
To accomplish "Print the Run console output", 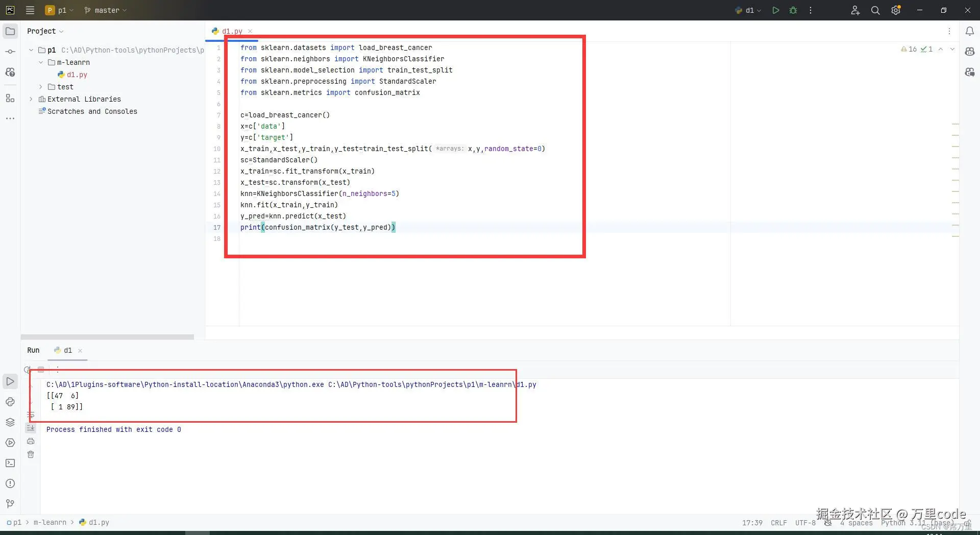I will click(31, 441).
